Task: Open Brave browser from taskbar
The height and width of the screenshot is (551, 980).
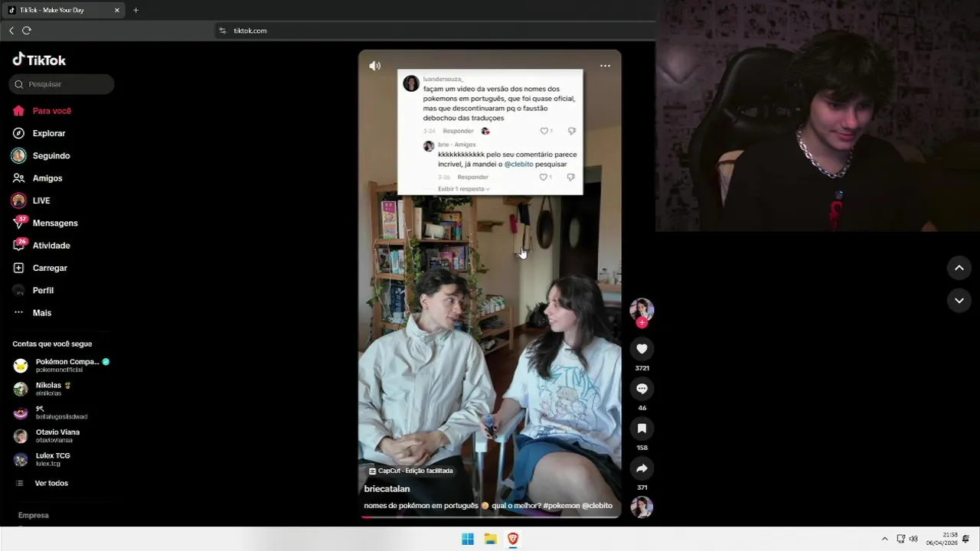Action: [x=513, y=539]
